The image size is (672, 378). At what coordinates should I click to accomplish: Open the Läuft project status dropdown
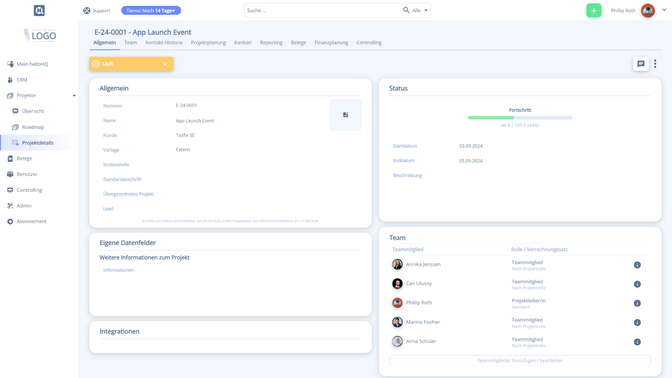pos(131,64)
